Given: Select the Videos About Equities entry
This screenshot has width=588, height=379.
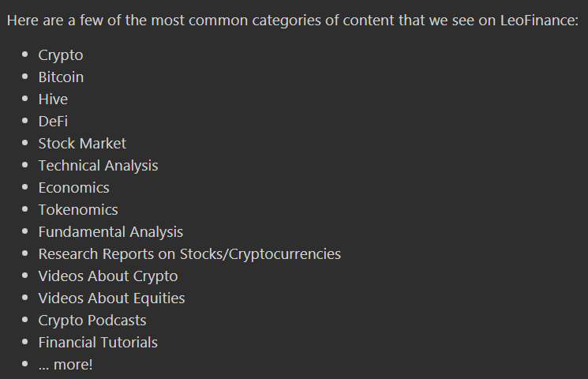Looking at the screenshot, I should point(112,298).
